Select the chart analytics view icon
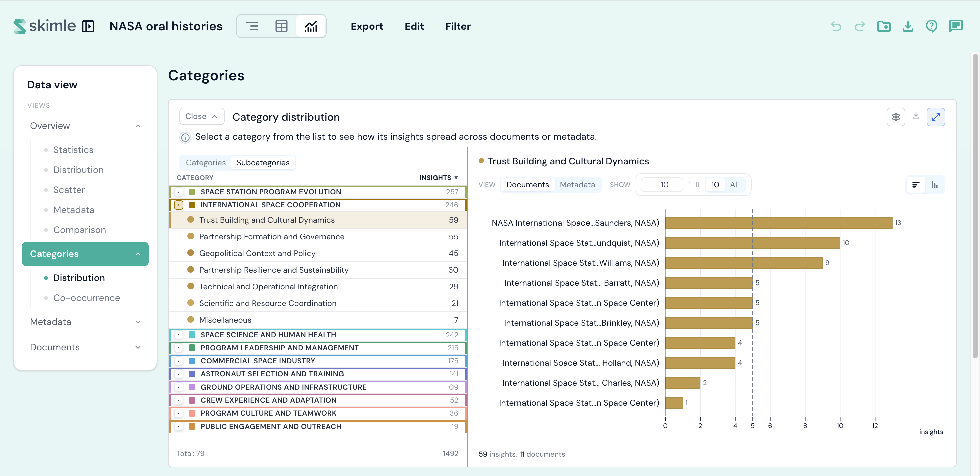The image size is (980, 476). pyautogui.click(x=310, y=26)
